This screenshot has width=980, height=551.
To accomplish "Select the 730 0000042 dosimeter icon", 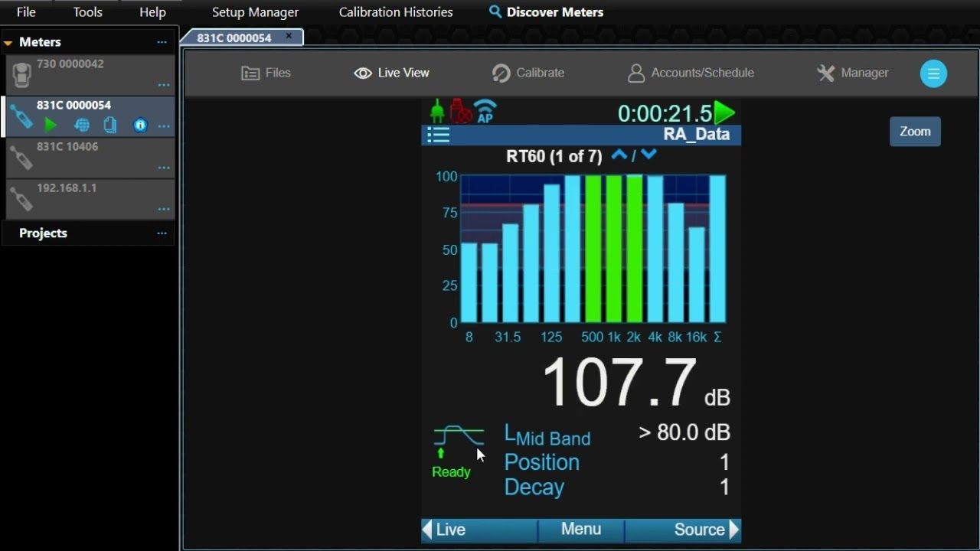I will click(x=21, y=75).
